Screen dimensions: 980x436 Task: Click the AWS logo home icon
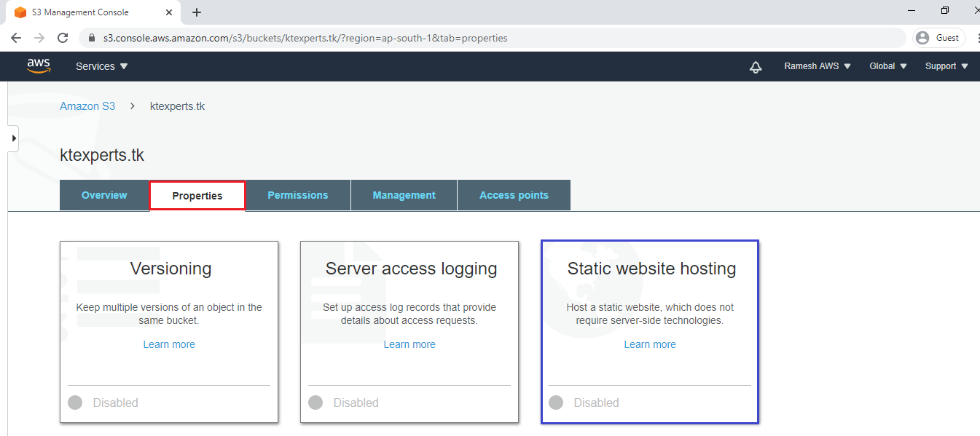tap(39, 66)
